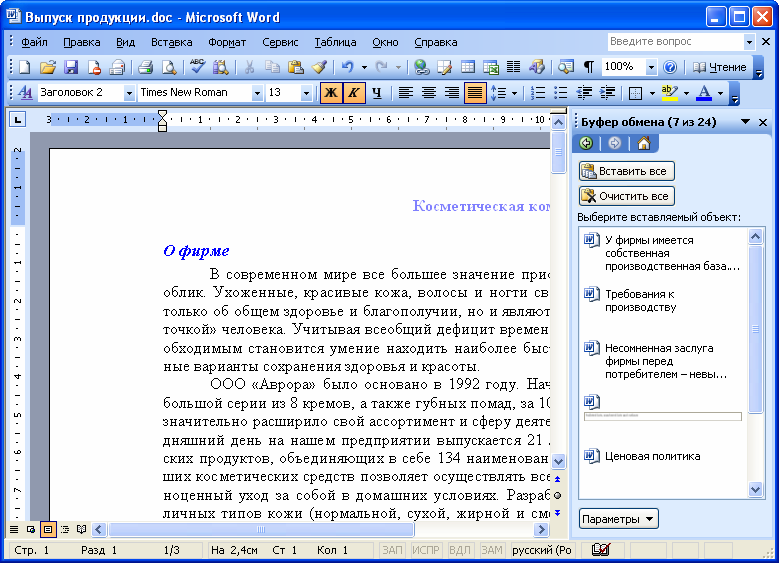Viewport: 779px width, 563px height.
Task: Click the Вставить все button
Action: point(626,171)
